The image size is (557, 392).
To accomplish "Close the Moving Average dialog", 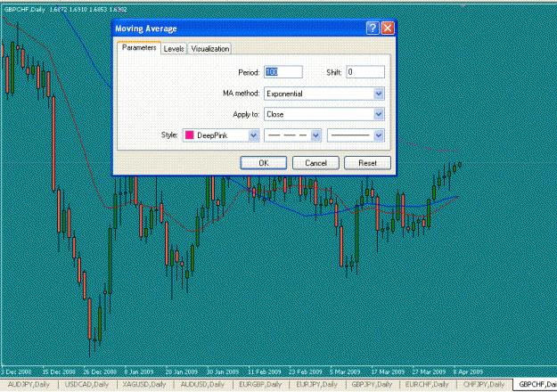I will point(388,28).
